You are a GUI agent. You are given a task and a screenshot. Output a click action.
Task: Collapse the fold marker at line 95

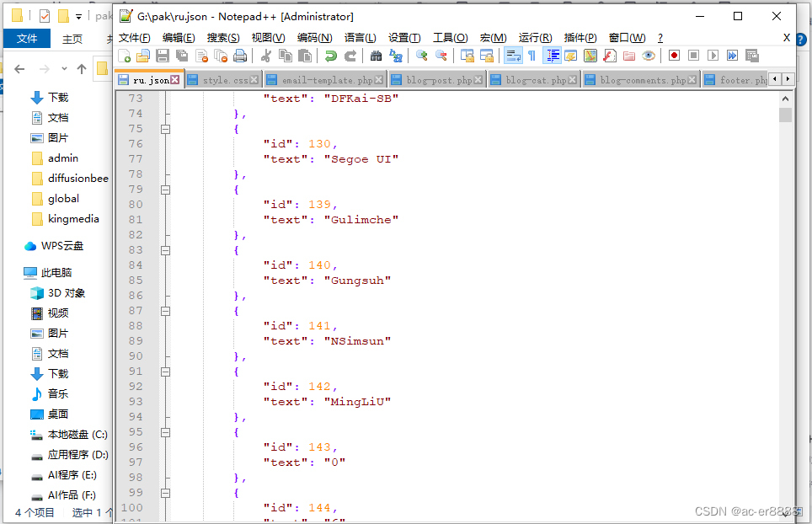tap(165, 432)
